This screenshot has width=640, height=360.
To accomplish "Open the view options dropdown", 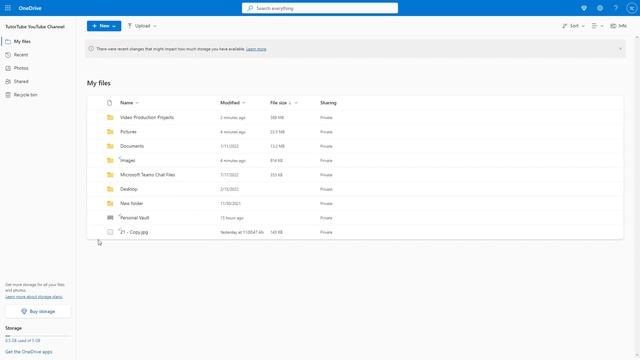I will 598,26.
